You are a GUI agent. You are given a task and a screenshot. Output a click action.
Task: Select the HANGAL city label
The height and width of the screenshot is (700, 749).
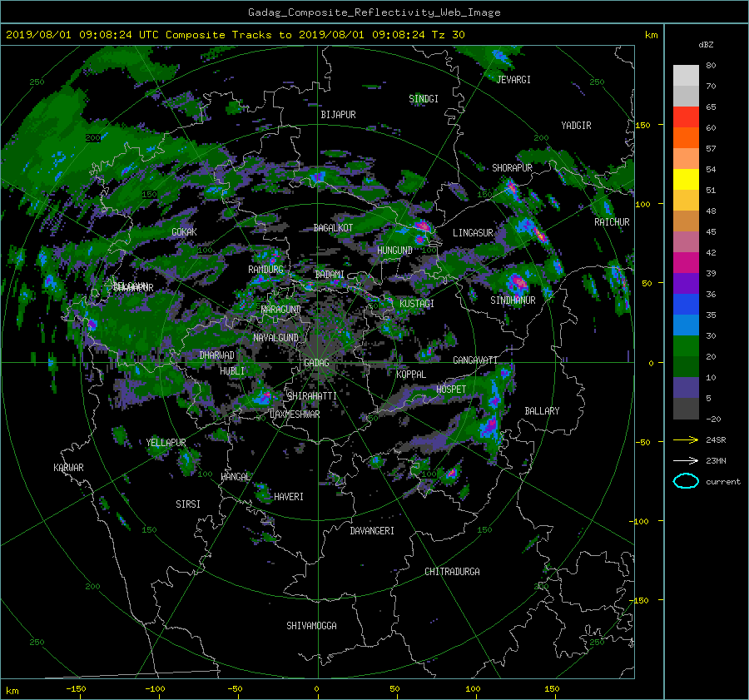pyautogui.click(x=235, y=477)
